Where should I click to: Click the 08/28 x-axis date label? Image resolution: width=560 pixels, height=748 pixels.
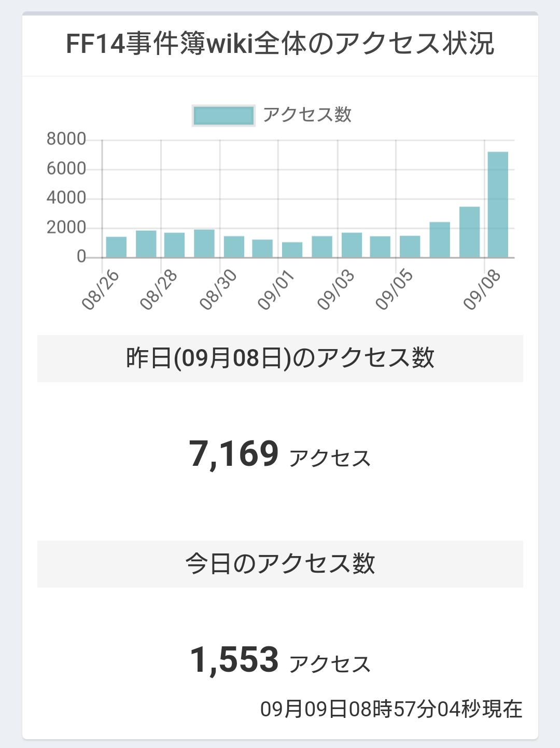click(x=159, y=290)
